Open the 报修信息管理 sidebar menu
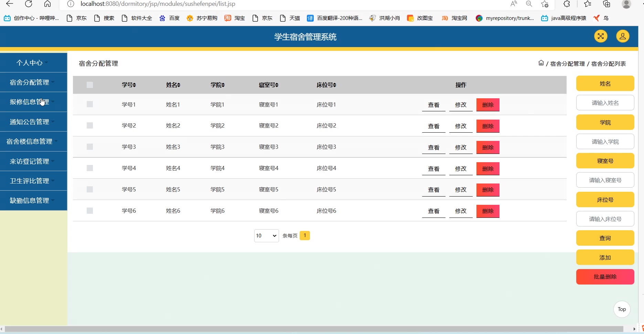Screen dimensions: 644x334 (x=30, y=102)
